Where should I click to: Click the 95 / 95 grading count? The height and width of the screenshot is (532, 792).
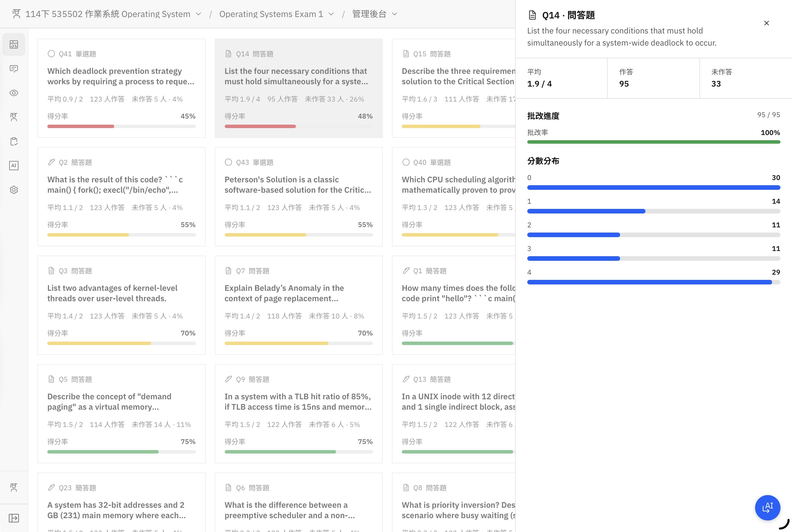(x=769, y=115)
